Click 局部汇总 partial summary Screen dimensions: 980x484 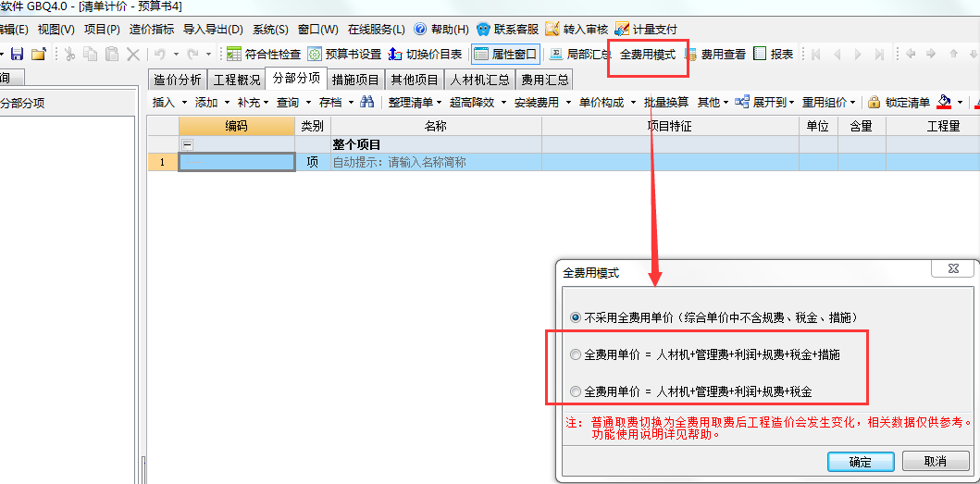580,55
